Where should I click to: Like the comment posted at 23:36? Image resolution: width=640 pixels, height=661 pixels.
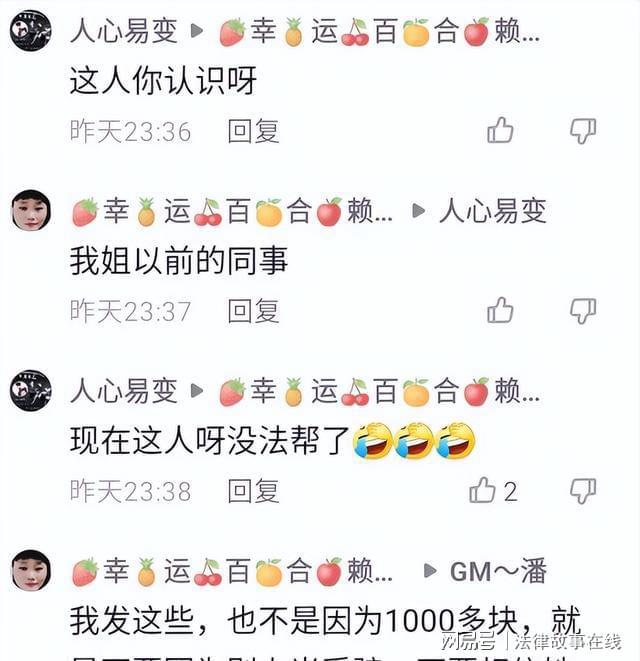point(500,130)
